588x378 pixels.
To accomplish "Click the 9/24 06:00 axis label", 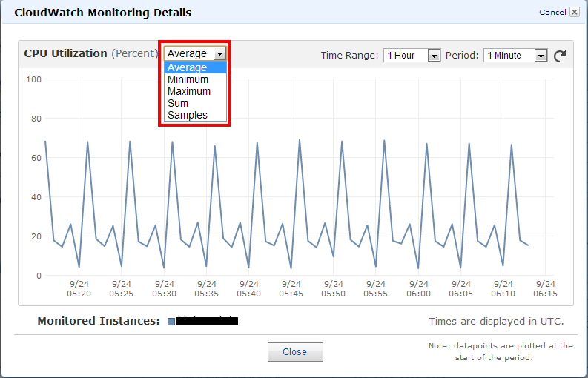I will tap(418, 289).
